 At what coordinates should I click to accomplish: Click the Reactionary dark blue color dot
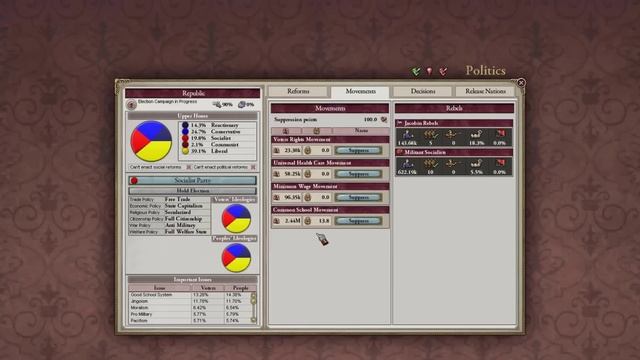(185, 125)
